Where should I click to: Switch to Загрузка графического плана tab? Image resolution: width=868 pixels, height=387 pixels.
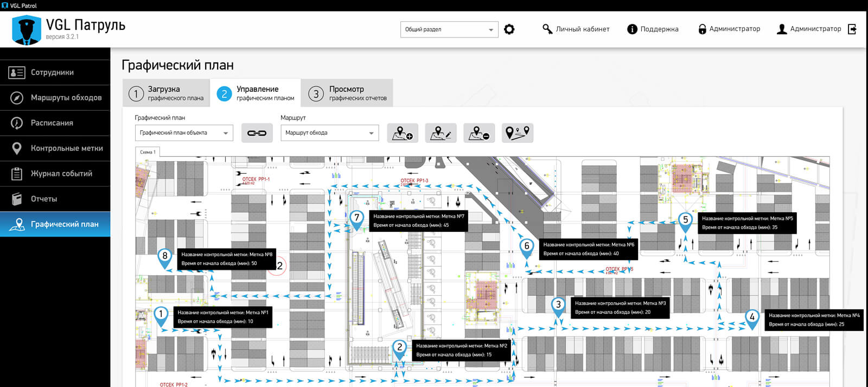pyautogui.click(x=166, y=93)
